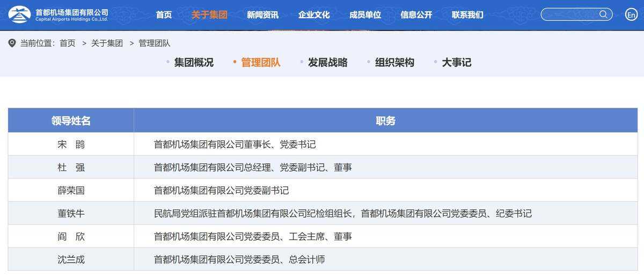644x276 pixels.
Task: Open the 企业文化 menu item
Action: 314,15
